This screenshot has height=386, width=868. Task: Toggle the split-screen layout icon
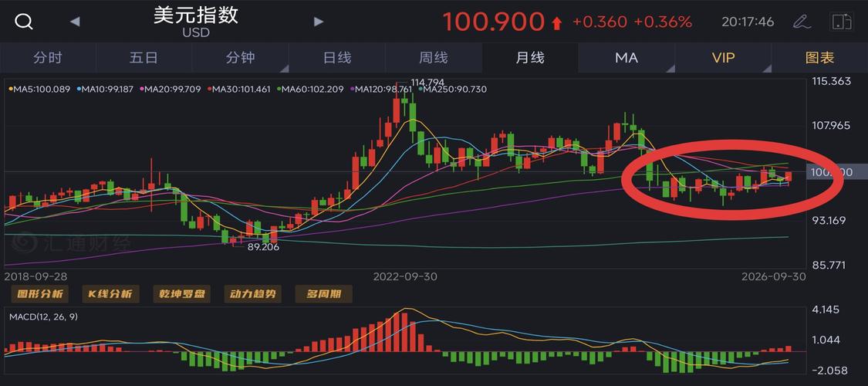[842, 22]
